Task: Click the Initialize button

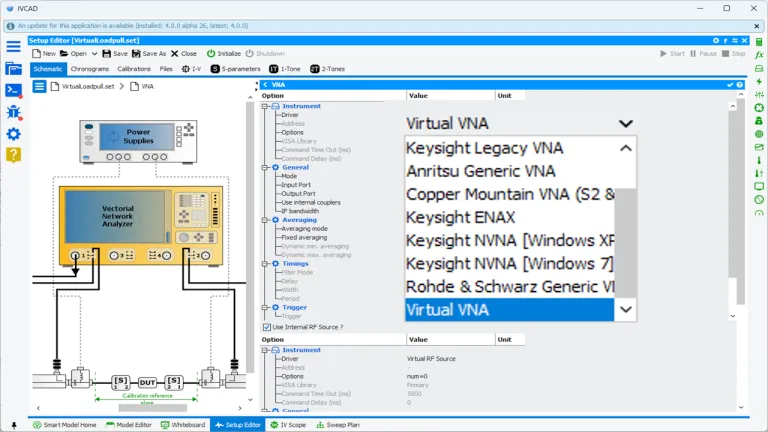Action: pos(224,54)
